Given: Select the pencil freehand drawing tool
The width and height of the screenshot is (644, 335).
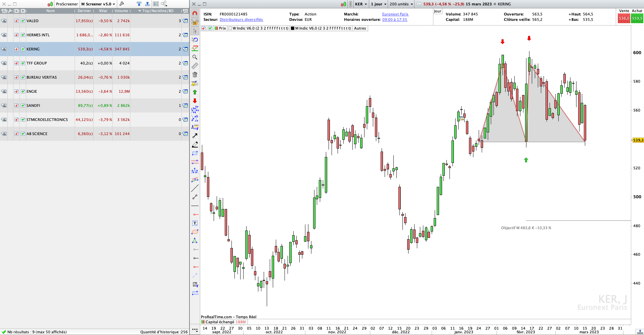Looking at the screenshot, I should tap(195, 144).
